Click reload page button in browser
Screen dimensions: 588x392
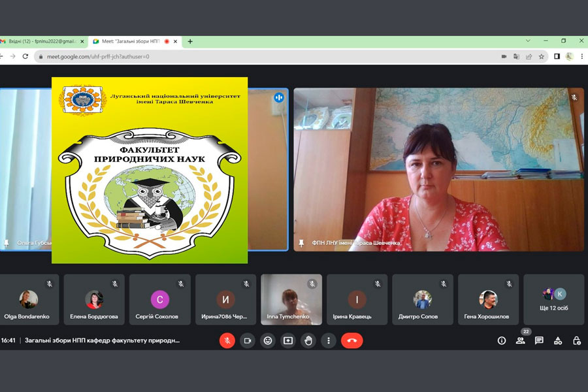[x=25, y=56]
